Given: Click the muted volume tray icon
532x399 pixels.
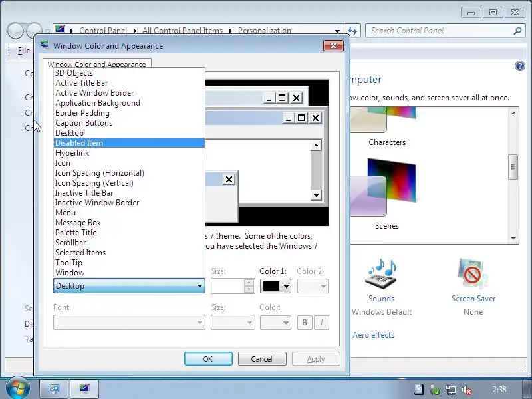Looking at the screenshot, I should [x=467, y=390].
